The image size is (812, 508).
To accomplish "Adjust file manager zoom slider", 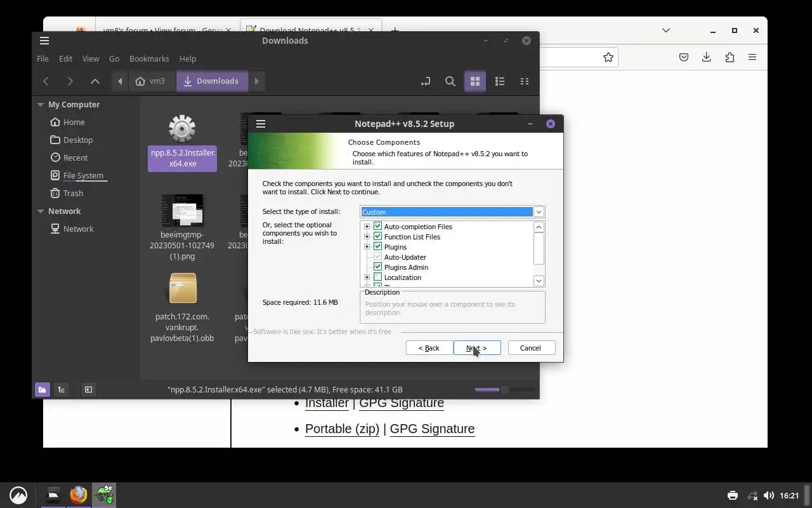I will pos(505,389).
